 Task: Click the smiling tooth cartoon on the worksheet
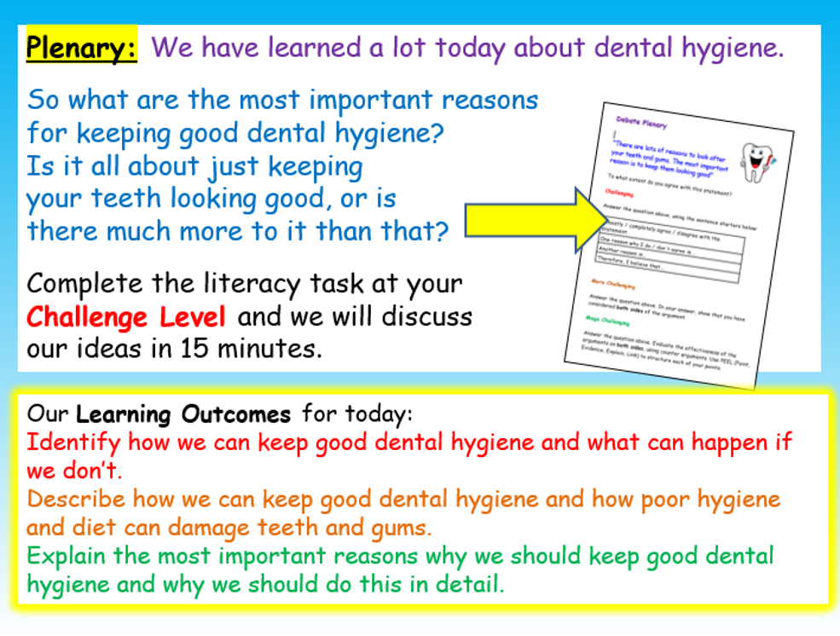(x=756, y=161)
